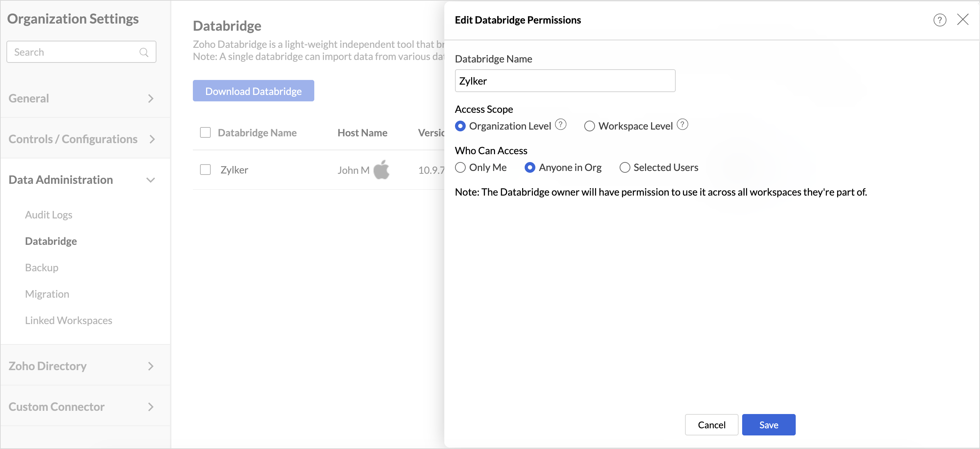
Task: Check the select-all checkbox in table header
Action: click(x=205, y=132)
